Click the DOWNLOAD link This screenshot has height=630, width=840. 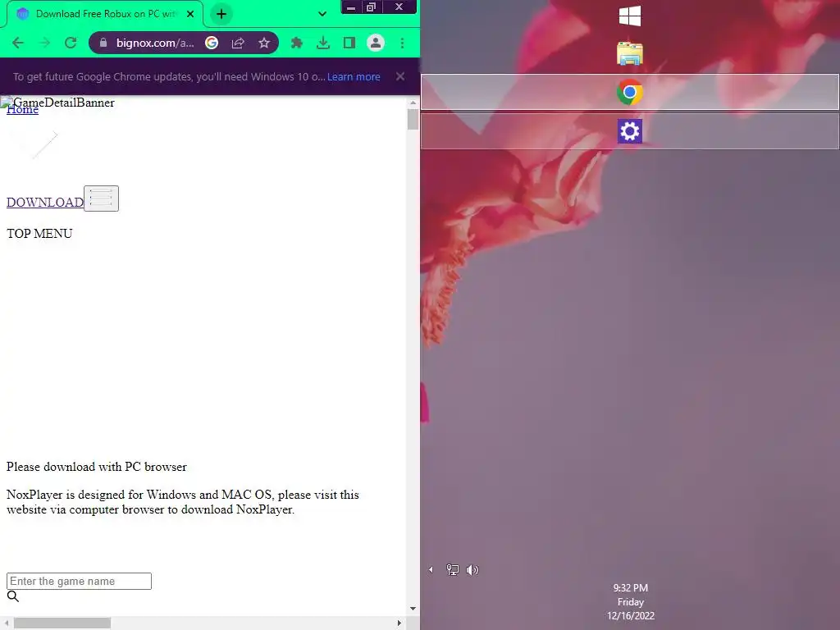click(x=45, y=203)
